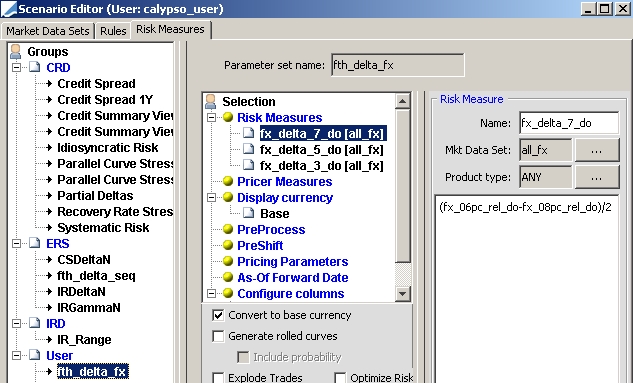
Task: Enable the Optimize Risk checkbox
Action: [x=340, y=378]
